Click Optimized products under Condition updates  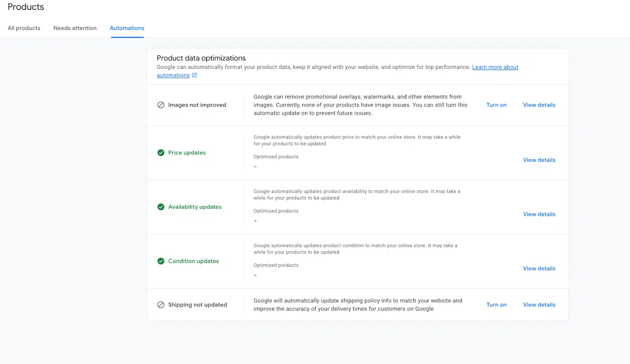click(276, 266)
